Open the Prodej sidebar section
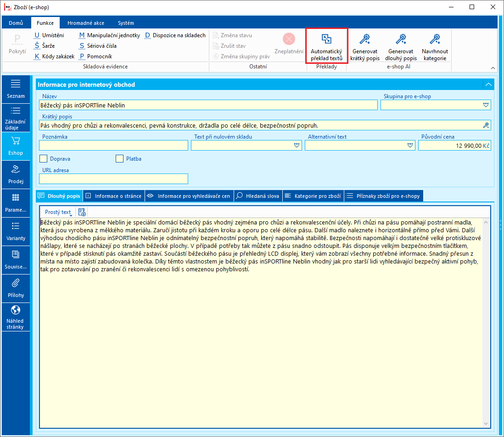The image size is (504, 437). click(16, 175)
